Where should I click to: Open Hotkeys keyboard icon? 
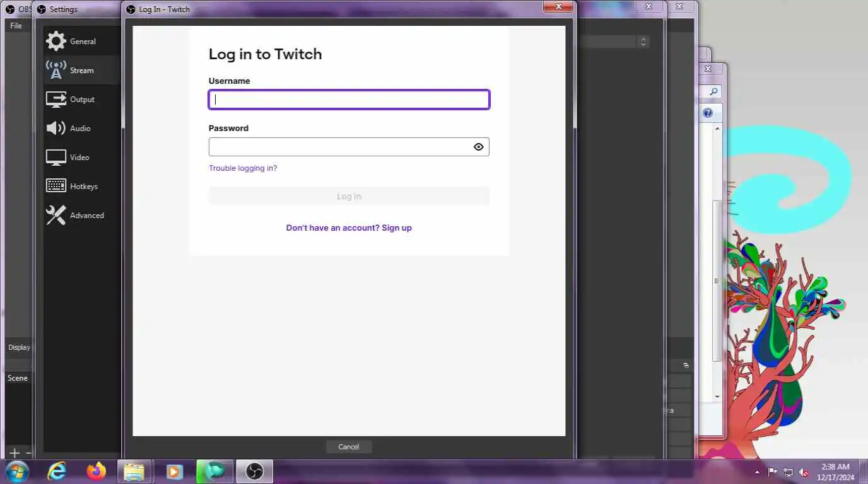point(56,186)
